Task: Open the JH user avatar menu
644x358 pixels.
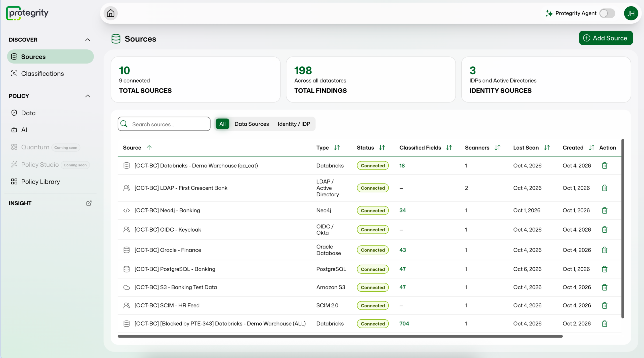Action: tap(631, 13)
